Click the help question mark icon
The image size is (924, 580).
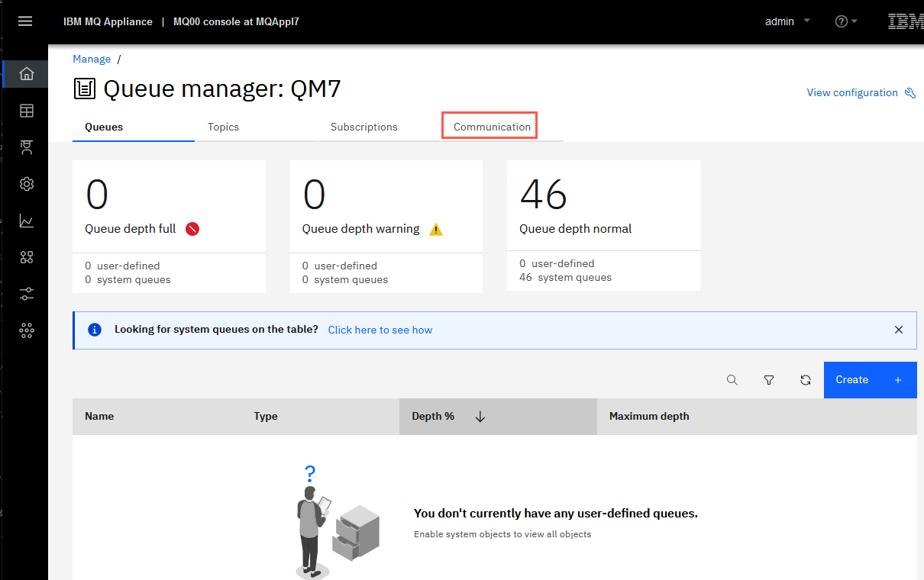coord(842,21)
